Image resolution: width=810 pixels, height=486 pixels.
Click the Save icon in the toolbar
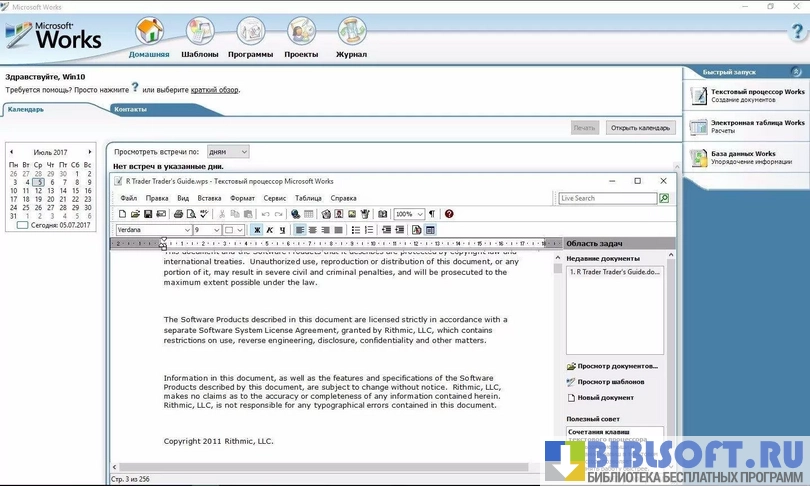[x=148, y=214]
